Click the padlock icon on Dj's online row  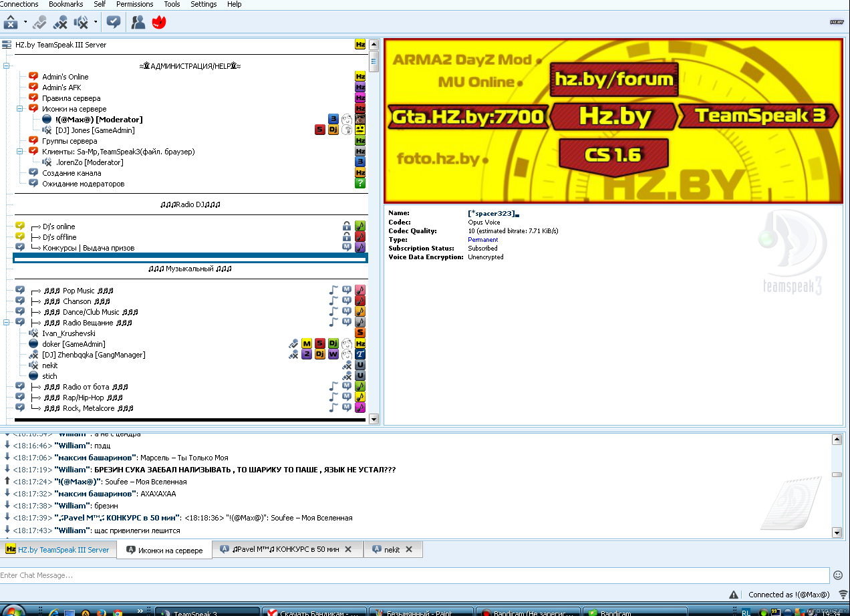tap(347, 226)
